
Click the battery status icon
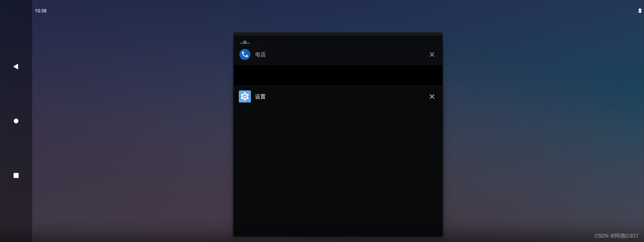point(640,11)
